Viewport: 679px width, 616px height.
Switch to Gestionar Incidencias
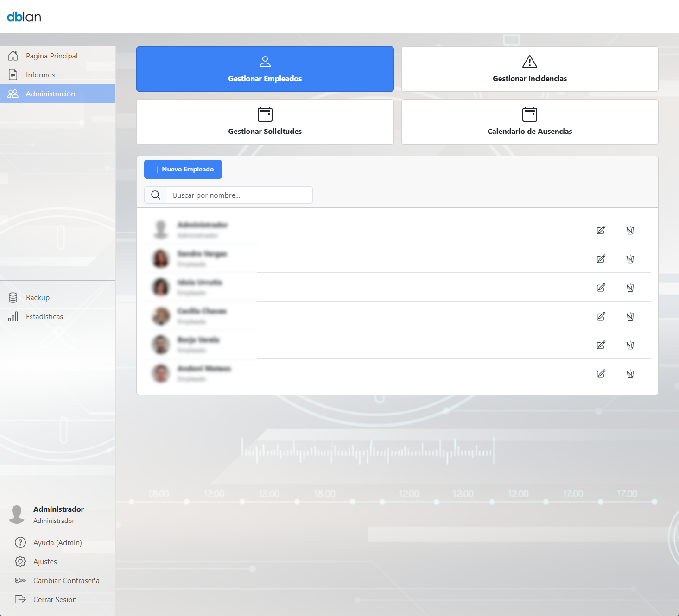[x=529, y=69]
